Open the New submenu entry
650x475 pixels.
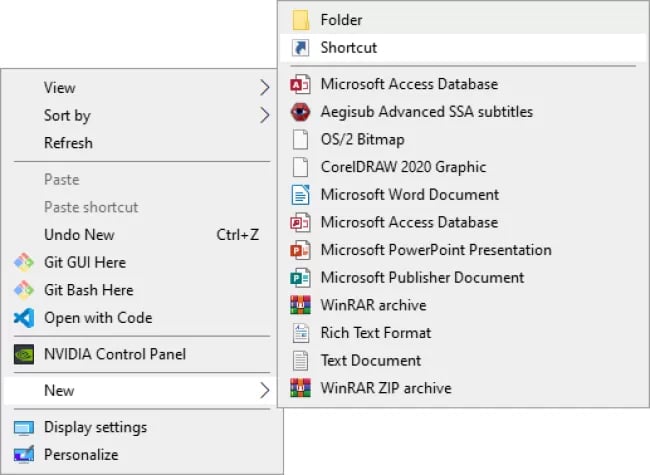[x=141, y=390]
